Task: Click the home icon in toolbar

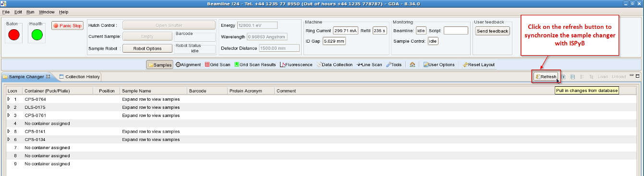Action: (412, 65)
